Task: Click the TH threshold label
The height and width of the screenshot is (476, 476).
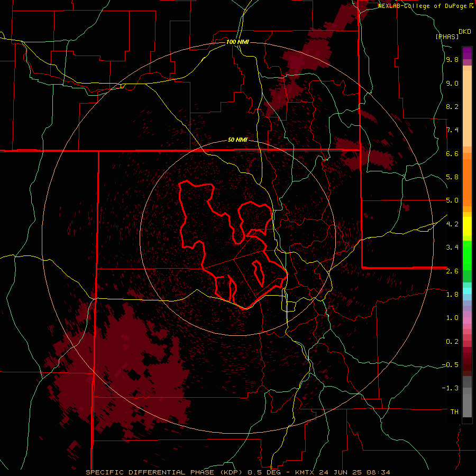Action: [x=454, y=412]
